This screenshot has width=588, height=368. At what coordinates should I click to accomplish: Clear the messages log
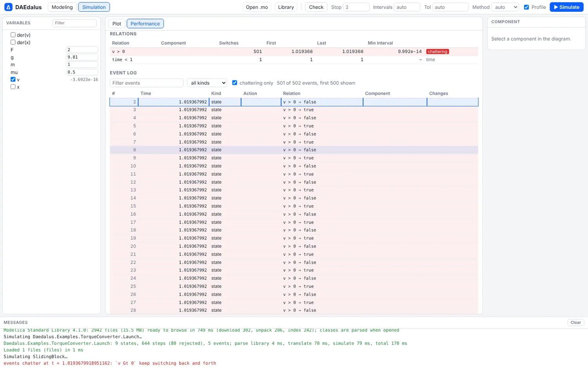[575, 322]
